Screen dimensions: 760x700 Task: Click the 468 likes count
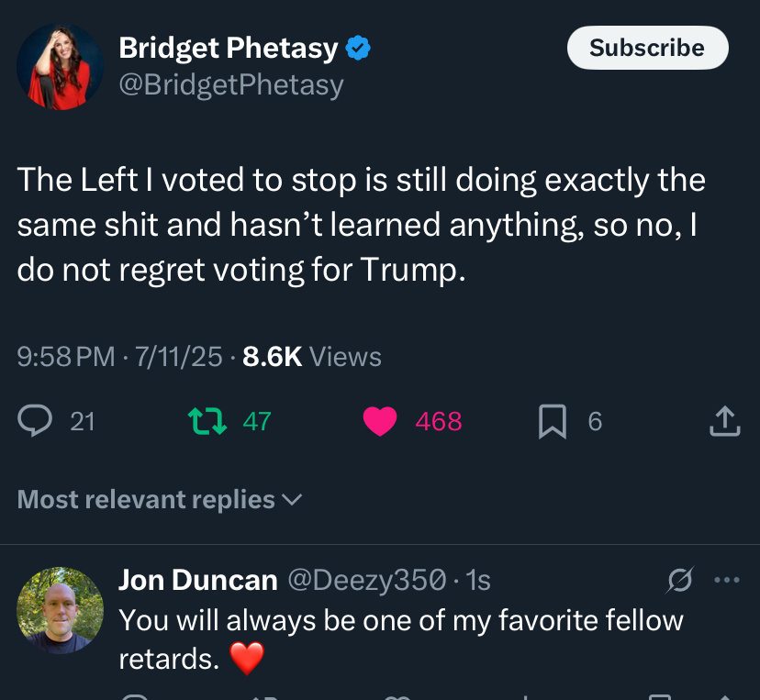[x=439, y=421]
